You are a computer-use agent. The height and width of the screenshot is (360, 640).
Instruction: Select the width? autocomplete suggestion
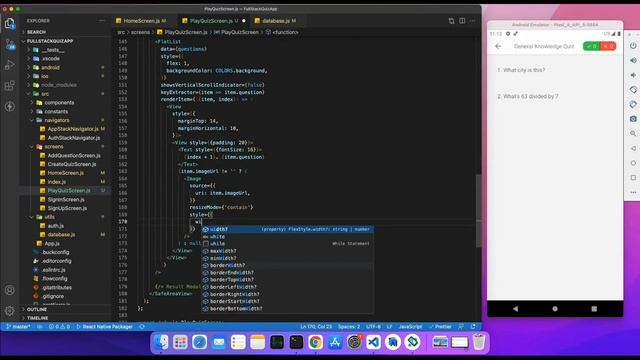pyautogui.click(x=287, y=229)
